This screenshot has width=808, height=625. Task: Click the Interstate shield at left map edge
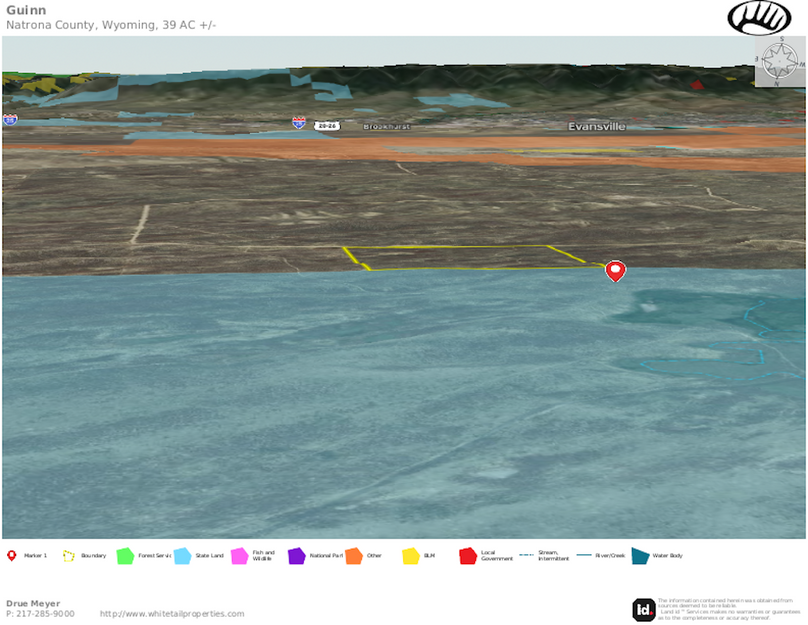pyautogui.click(x=10, y=119)
